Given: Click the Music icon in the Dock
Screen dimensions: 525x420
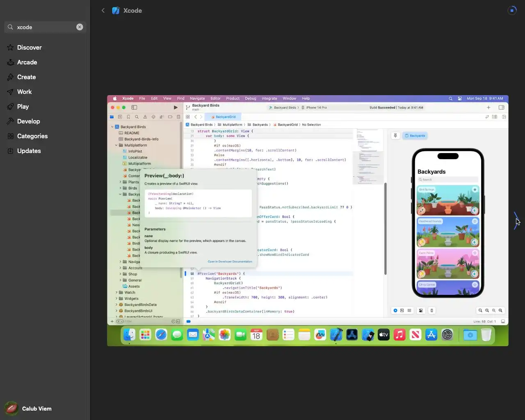Looking at the screenshot, I should click(399, 335).
